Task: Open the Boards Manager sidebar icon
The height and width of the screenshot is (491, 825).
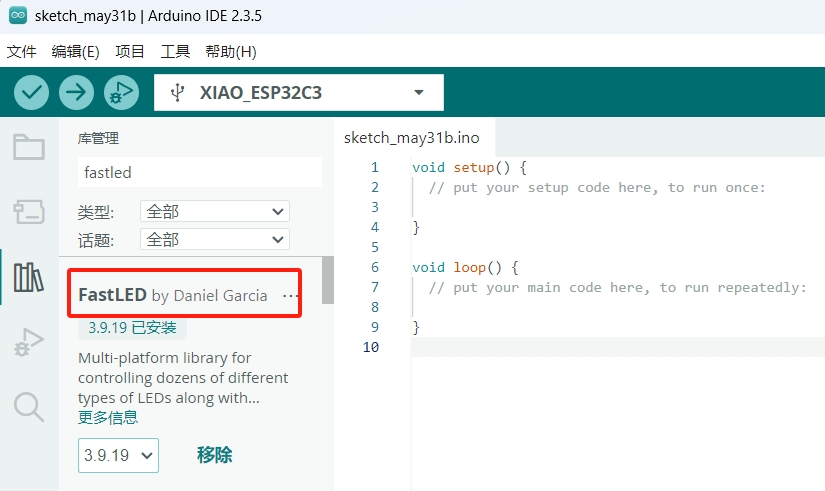Action: tap(29, 212)
